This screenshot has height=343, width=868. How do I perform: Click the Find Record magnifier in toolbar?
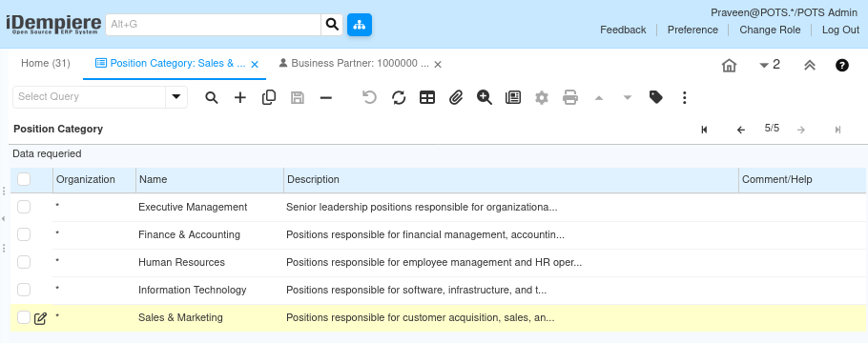pos(212,98)
